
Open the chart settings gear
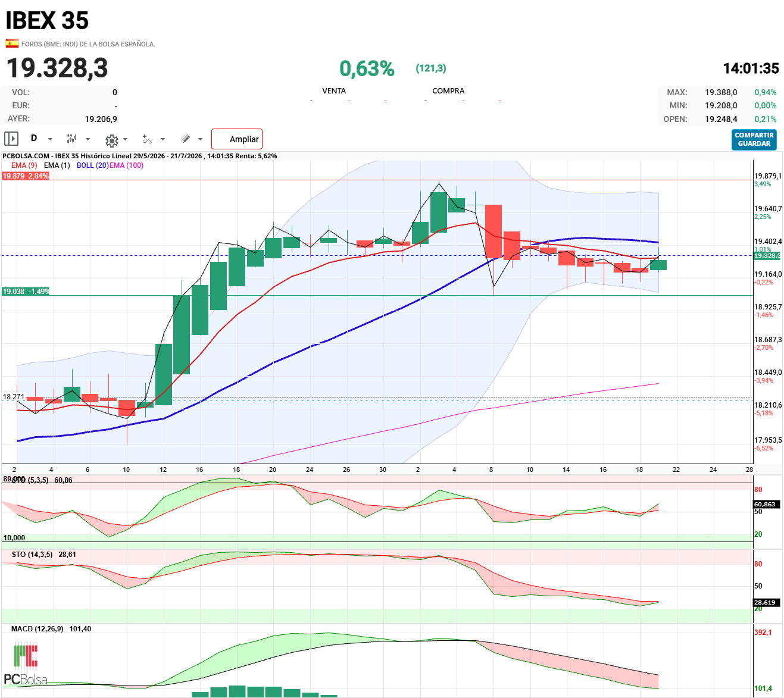click(111, 140)
